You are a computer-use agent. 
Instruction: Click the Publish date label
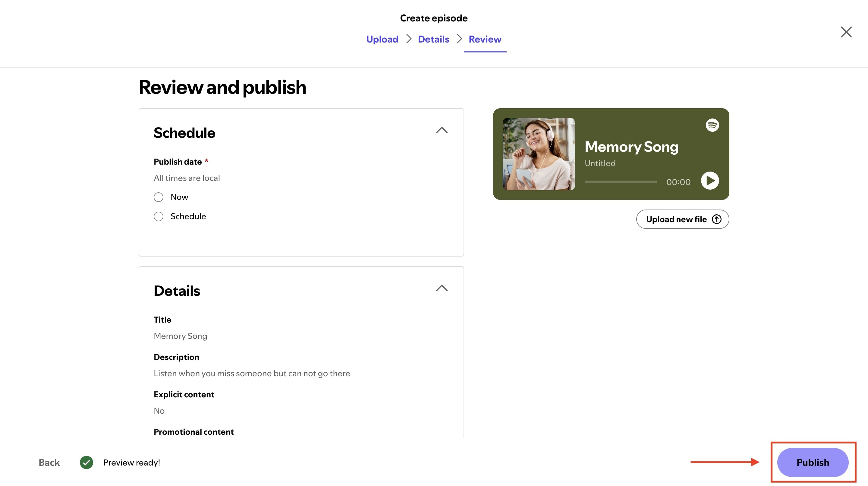(x=178, y=162)
